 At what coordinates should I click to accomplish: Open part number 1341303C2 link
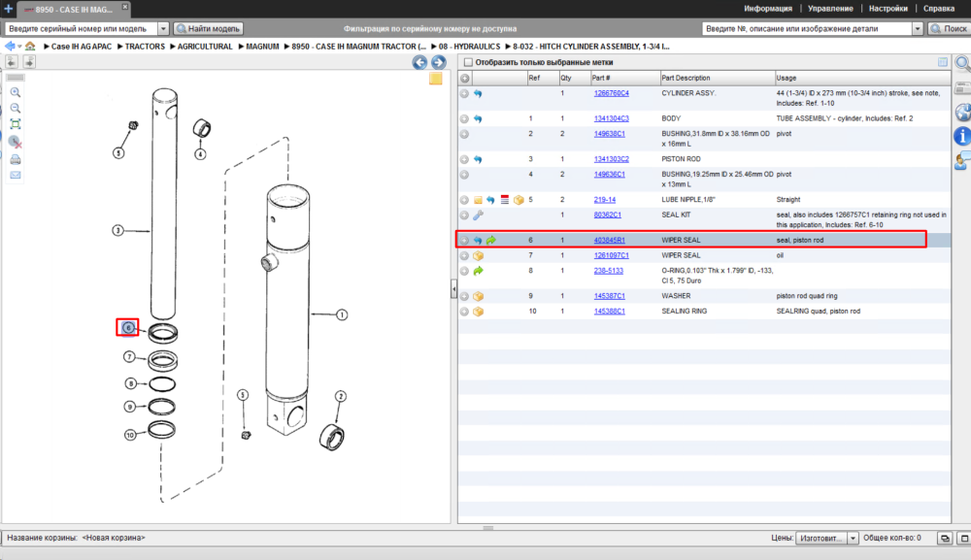[x=611, y=159]
